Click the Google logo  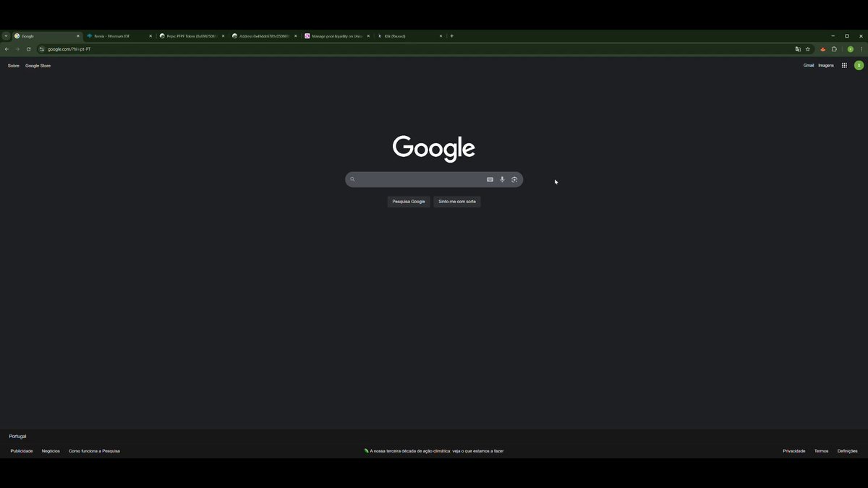(x=434, y=148)
